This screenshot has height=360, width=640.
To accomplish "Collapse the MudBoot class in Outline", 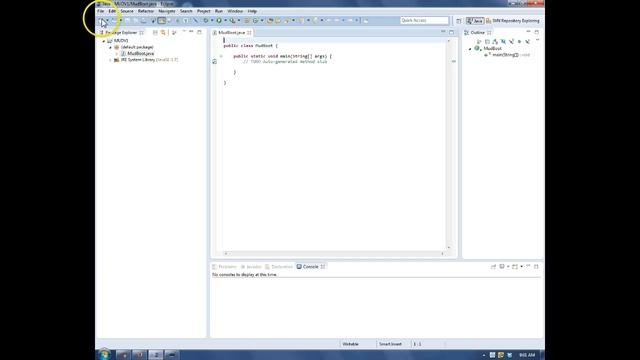I will (470, 49).
